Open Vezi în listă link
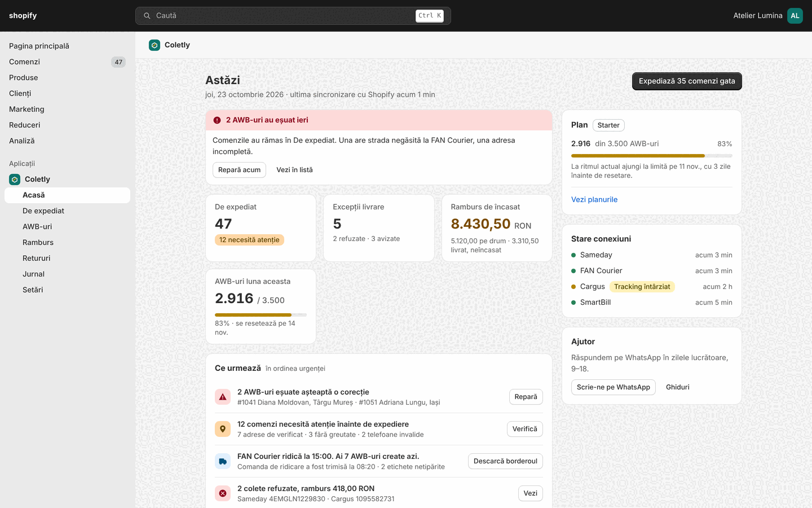Screen dimensions: 812x508 click(x=294, y=170)
